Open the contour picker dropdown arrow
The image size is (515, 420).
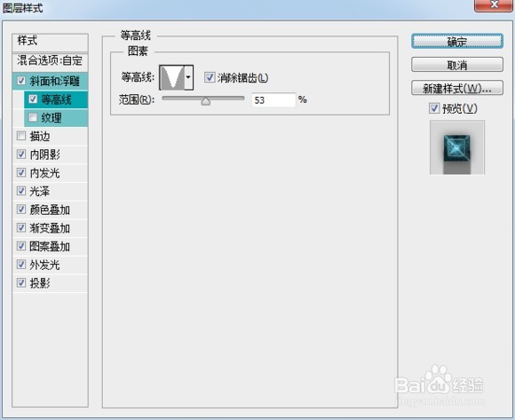(x=188, y=77)
